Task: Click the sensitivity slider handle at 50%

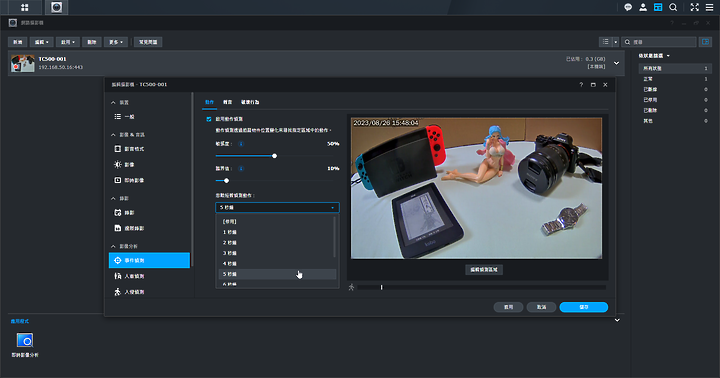Action: [275, 156]
